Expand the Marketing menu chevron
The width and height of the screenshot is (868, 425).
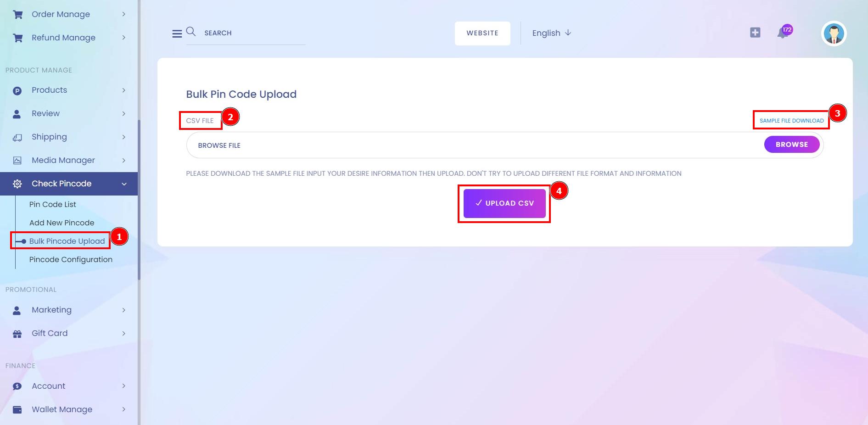[123, 310]
